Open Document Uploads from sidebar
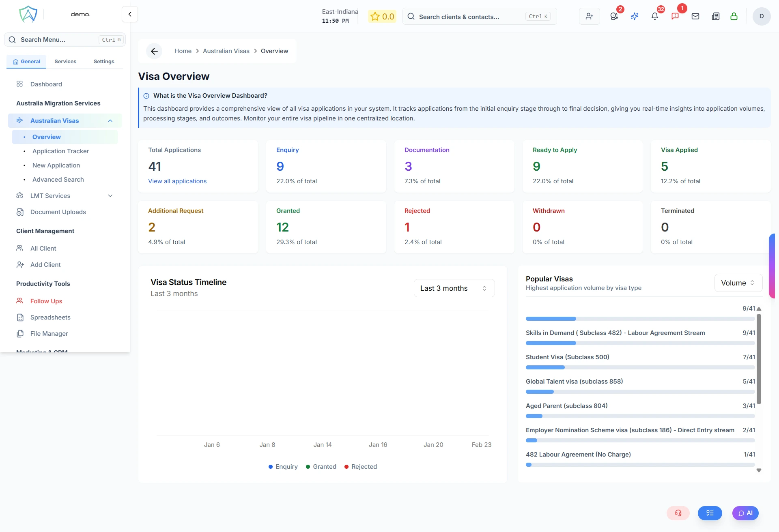Screen dimensions: 779x532 tap(58, 212)
